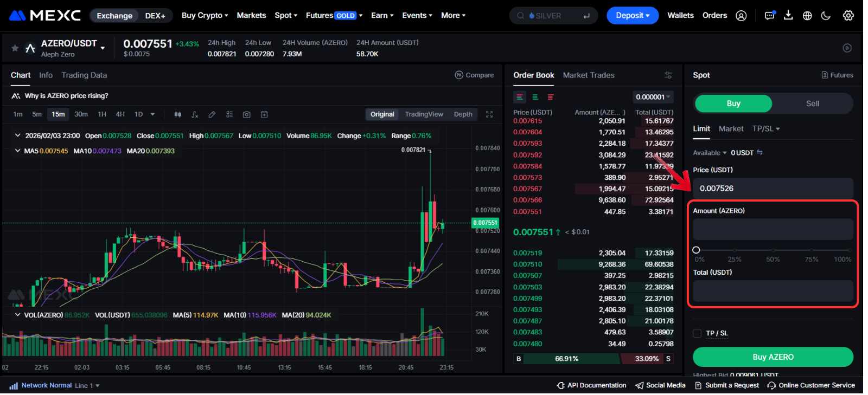Open the download app icon
Screen dimensions: 868x395
coord(788,16)
